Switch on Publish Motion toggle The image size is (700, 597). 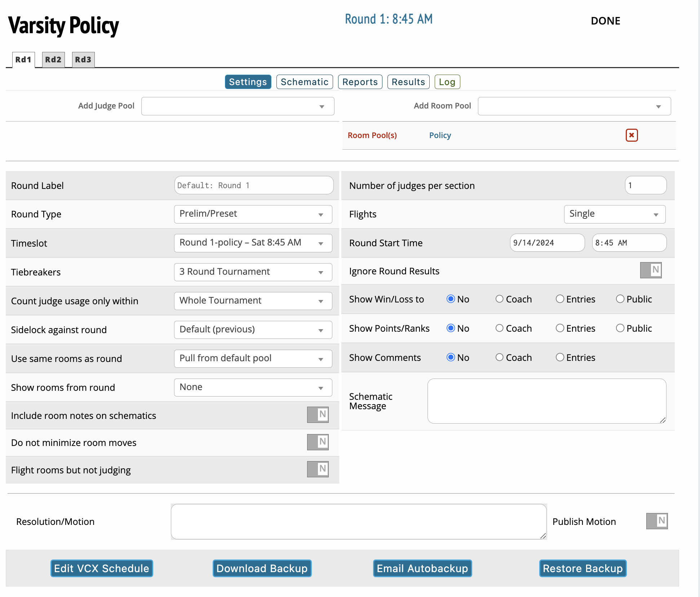[656, 521]
